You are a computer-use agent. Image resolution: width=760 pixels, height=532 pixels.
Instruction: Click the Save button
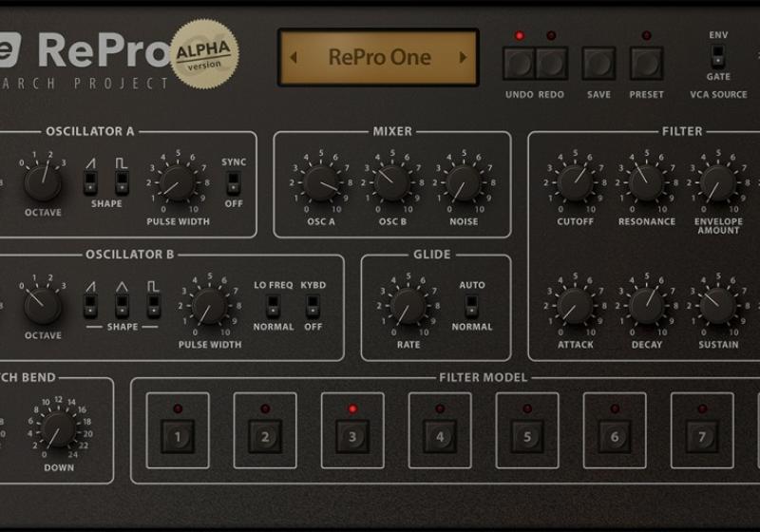point(598,64)
